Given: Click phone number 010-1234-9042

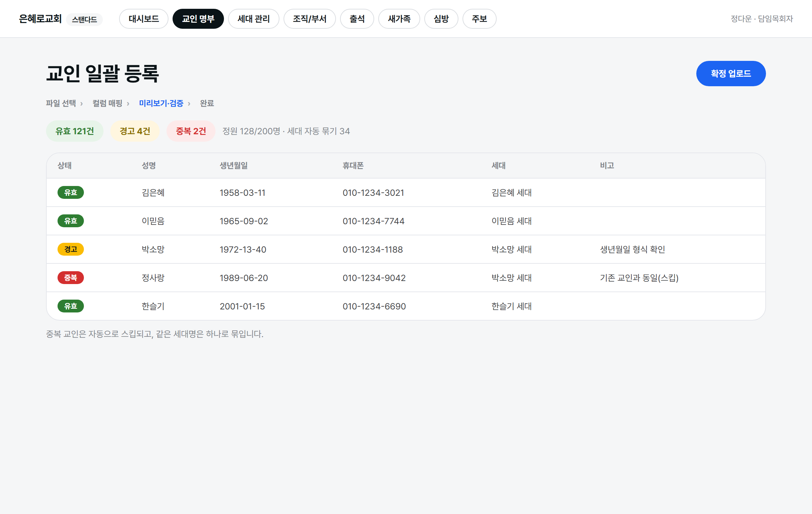Looking at the screenshot, I should 374,278.
